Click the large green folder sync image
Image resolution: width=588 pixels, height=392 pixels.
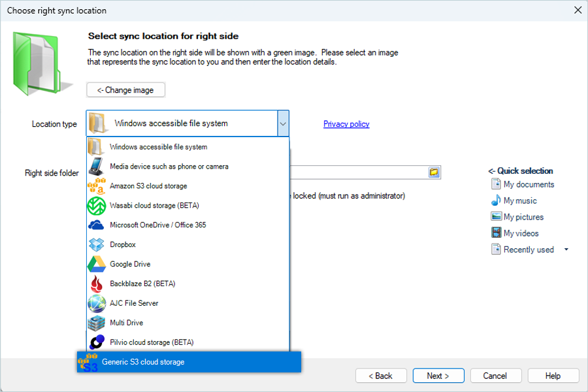tap(42, 63)
